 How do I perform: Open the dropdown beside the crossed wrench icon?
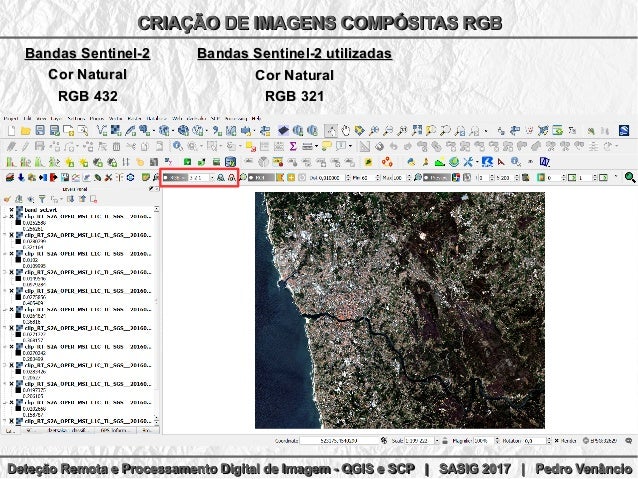(476, 162)
